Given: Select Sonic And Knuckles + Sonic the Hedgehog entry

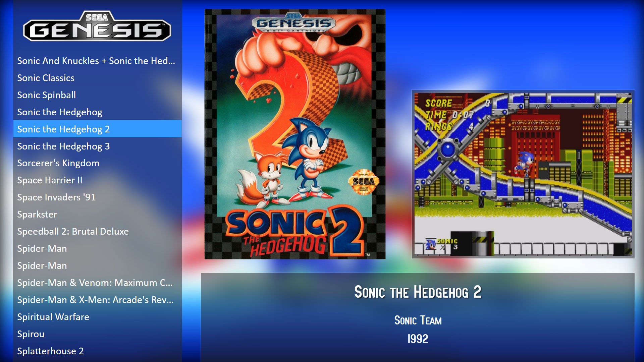Looking at the screenshot, I should (97, 61).
